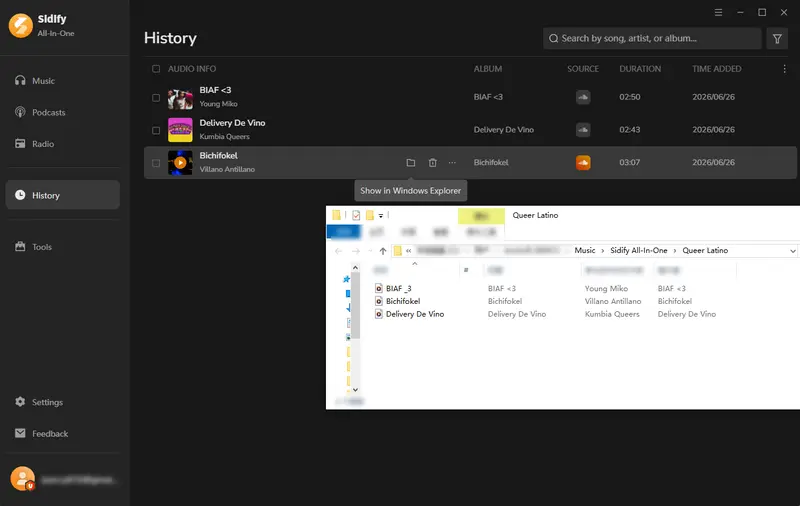This screenshot has width=800, height=506.
Task: Open Explorer quick access toolbar dropdown arrow
Action: click(381, 216)
